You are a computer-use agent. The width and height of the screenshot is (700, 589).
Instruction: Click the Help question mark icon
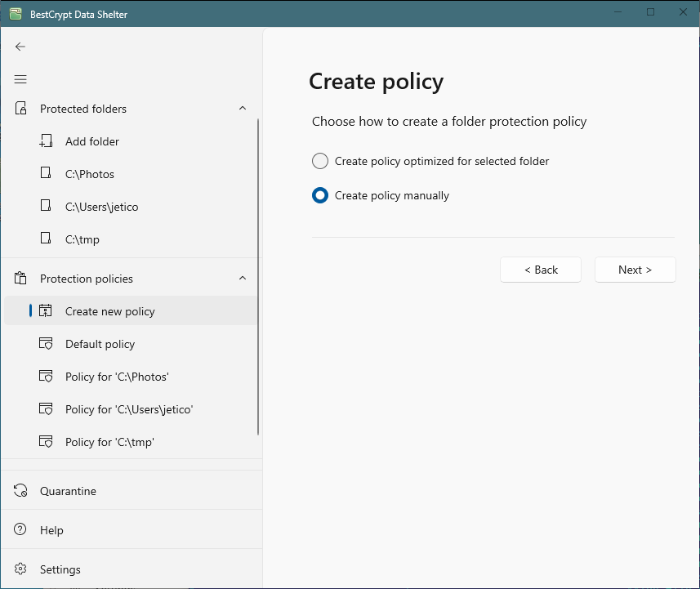pyautogui.click(x=20, y=529)
